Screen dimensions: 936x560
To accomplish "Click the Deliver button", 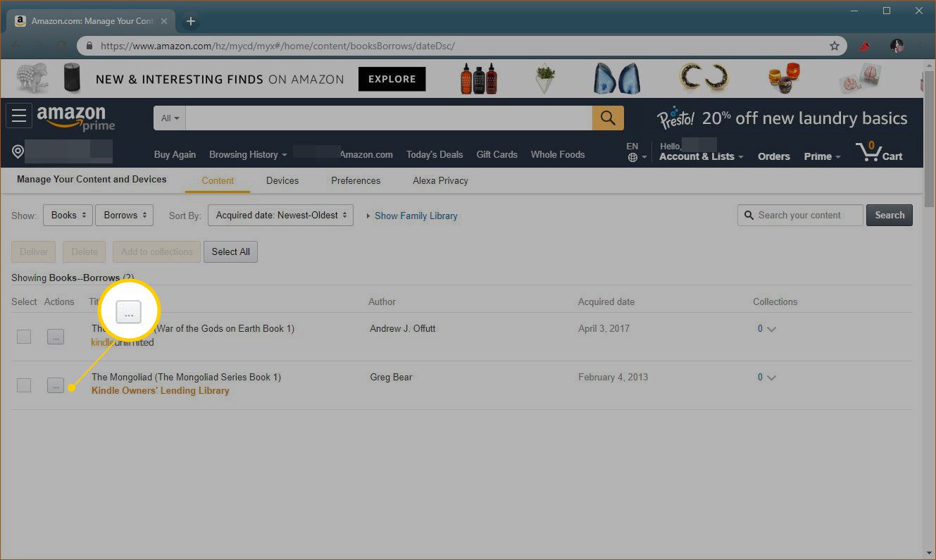I will (34, 251).
